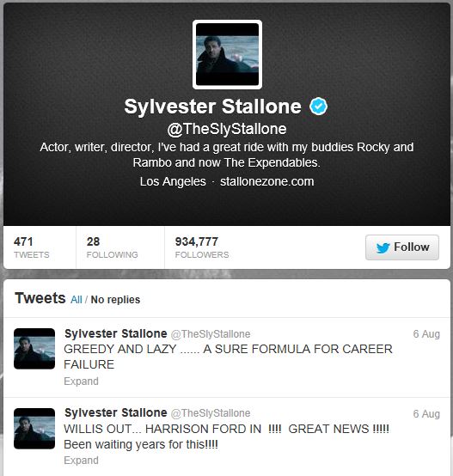The width and height of the screenshot is (453, 476).
Task: Click the Sylvester Stallone profile name heading
Action: pyautogui.click(x=213, y=107)
